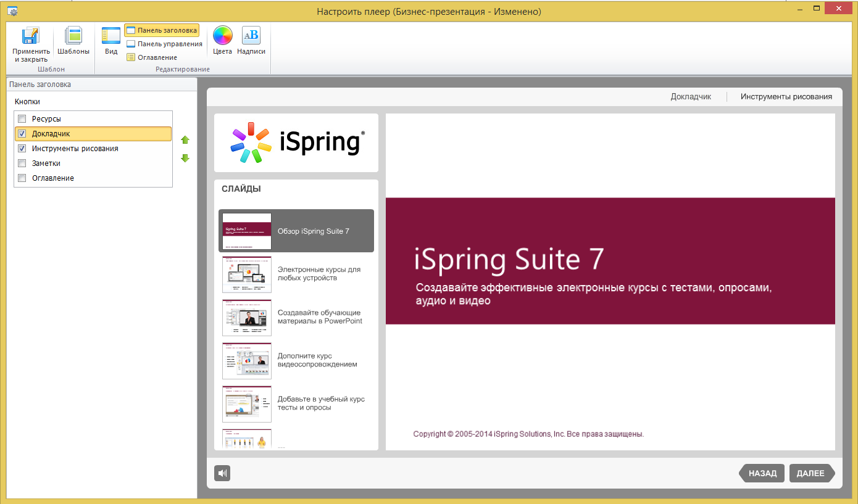
Task: Open the Шаблоны templates icon
Action: (73, 36)
